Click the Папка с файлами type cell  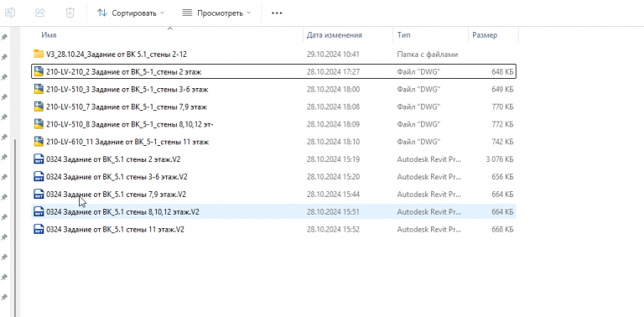[427, 55]
